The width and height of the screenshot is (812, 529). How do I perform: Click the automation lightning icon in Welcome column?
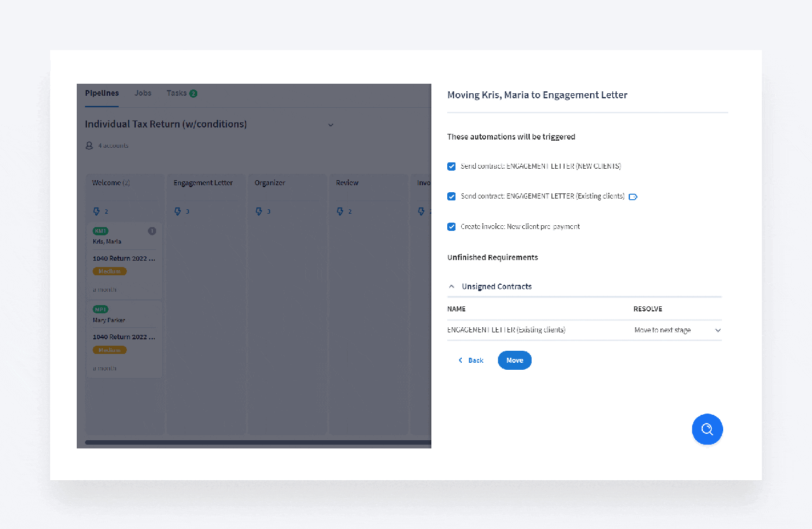[97, 211]
